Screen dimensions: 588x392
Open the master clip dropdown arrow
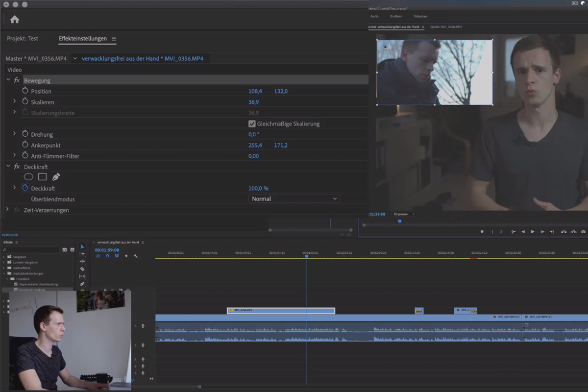[75, 58]
